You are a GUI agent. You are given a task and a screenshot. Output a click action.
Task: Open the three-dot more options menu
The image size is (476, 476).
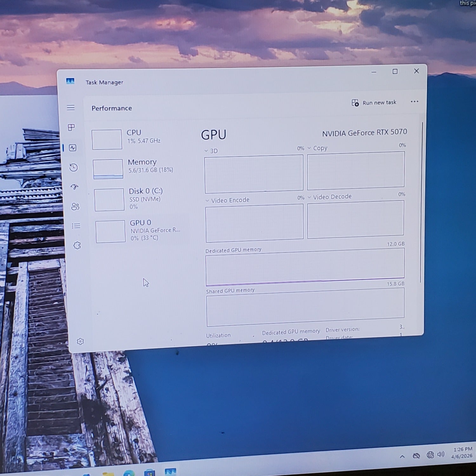414,102
